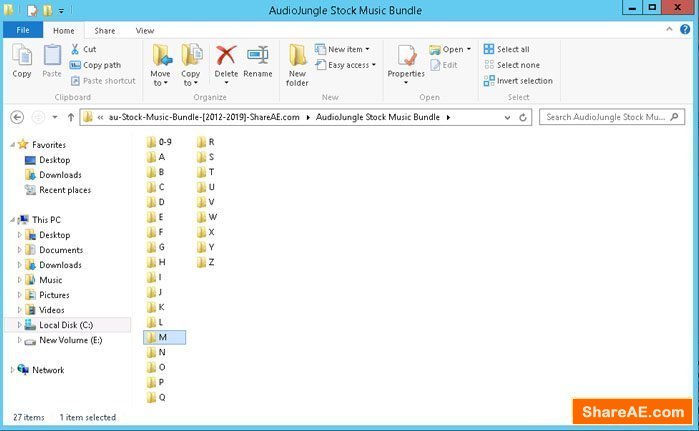699x431 pixels.
Task: Open the quick access toolbar customize dropdown
Action: point(62,10)
